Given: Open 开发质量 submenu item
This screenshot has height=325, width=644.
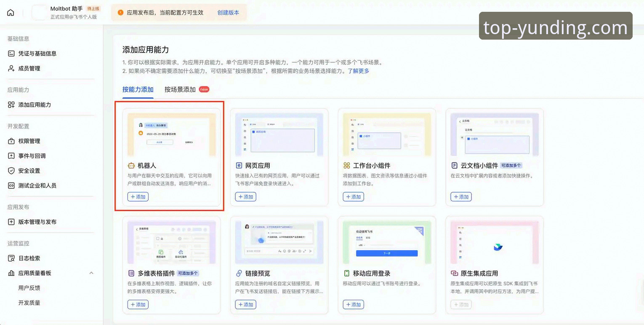Looking at the screenshot, I should pos(29,303).
